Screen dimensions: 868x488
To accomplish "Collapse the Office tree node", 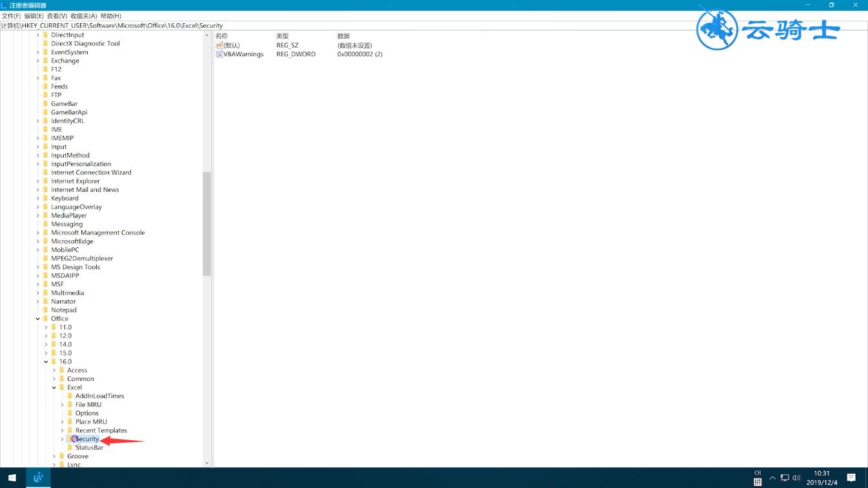I will tap(37, 319).
